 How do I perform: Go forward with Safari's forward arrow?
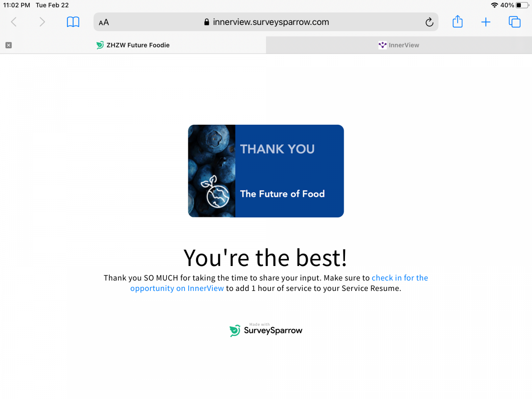[42, 22]
